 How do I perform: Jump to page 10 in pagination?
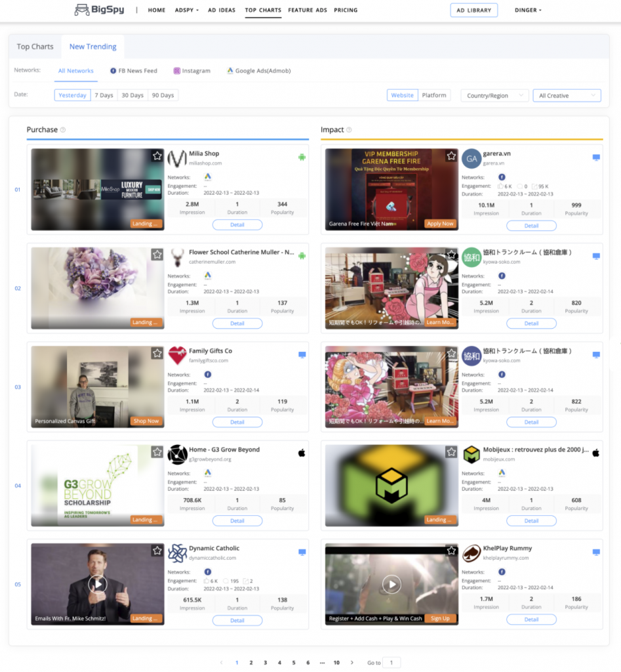(336, 663)
